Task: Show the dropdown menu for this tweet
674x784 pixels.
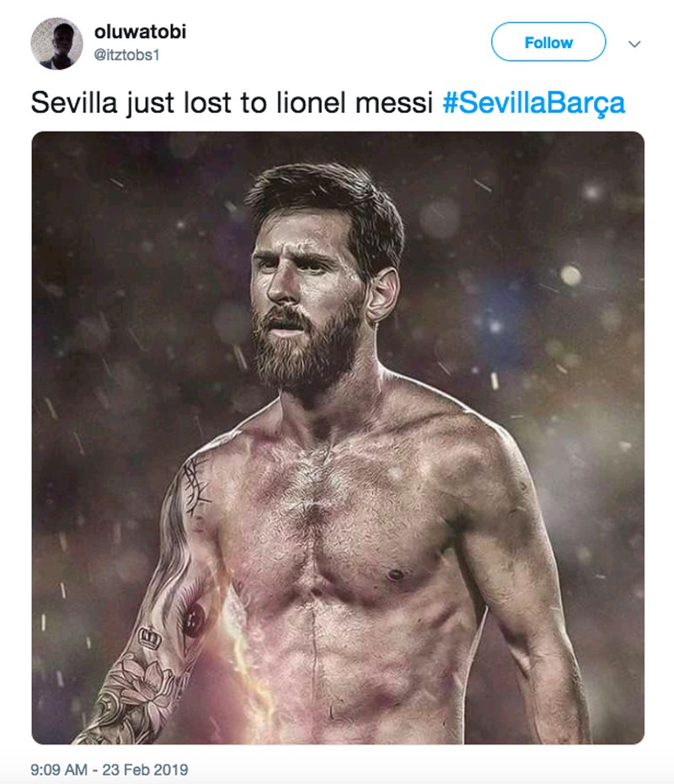Action: [x=634, y=43]
